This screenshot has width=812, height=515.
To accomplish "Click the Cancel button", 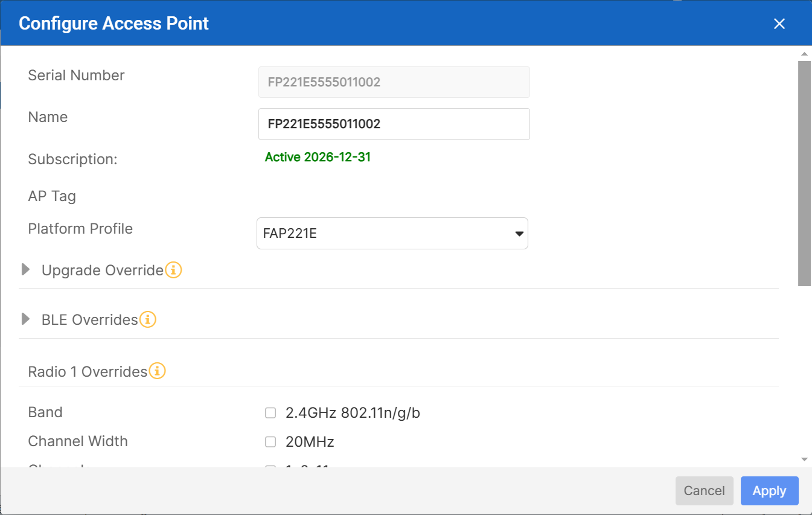I will (x=704, y=491).
